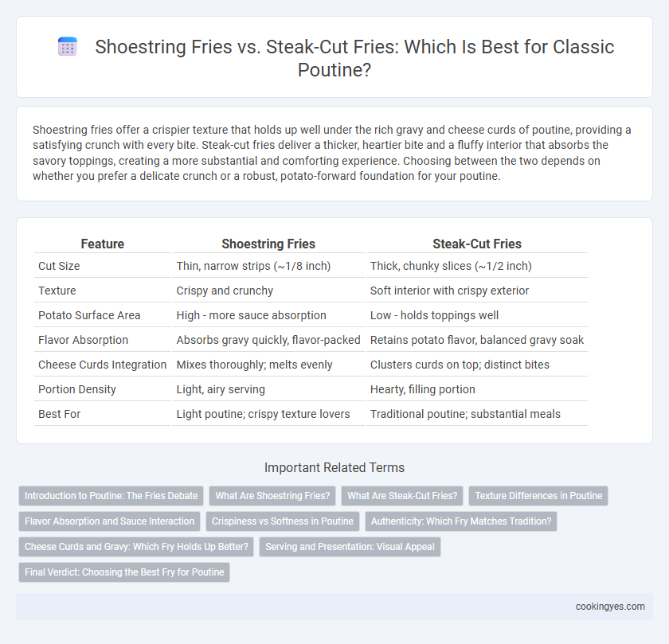Select 'Final Verdict: Choosing the Best Fry' tag
Screen dimensions: 669x644
(124, 572)
